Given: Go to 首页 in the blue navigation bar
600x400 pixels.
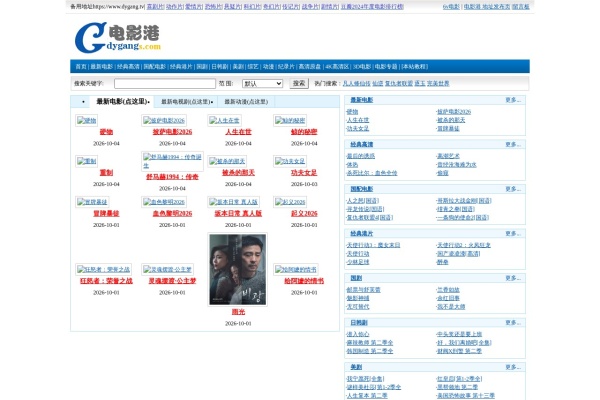Looking at the screenshot, I should (81, 67).
